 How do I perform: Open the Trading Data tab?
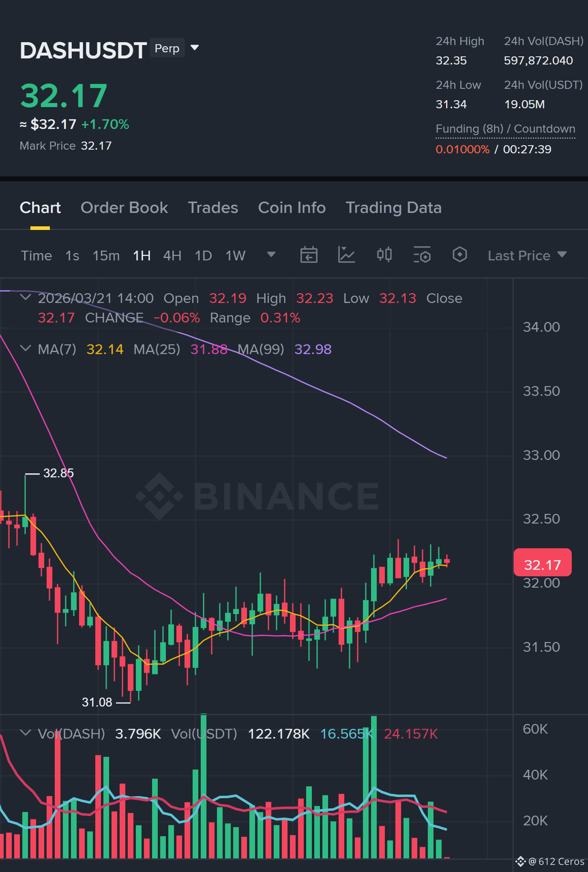(393, 208)
